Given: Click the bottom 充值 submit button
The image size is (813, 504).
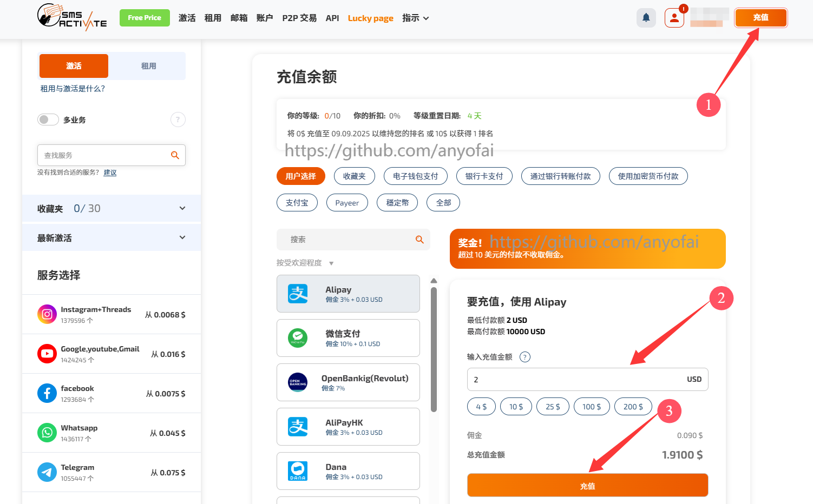Looking at the screenshot, I should click(587, 485).
